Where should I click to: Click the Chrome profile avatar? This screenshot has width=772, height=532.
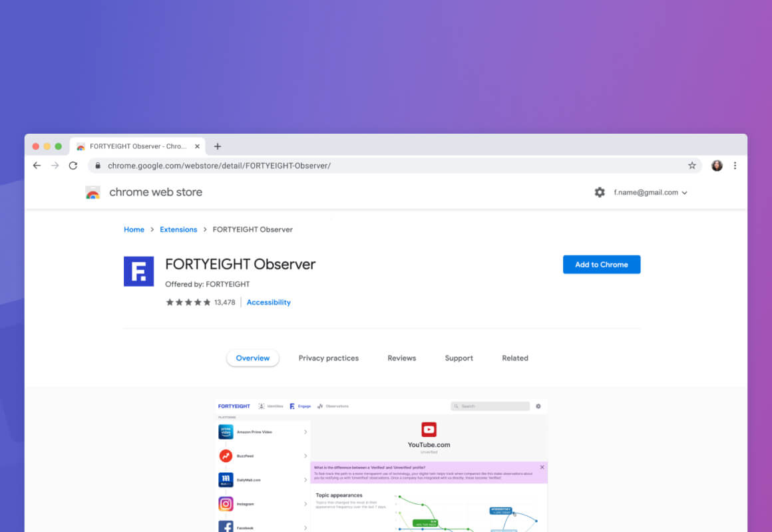(717, 166)
